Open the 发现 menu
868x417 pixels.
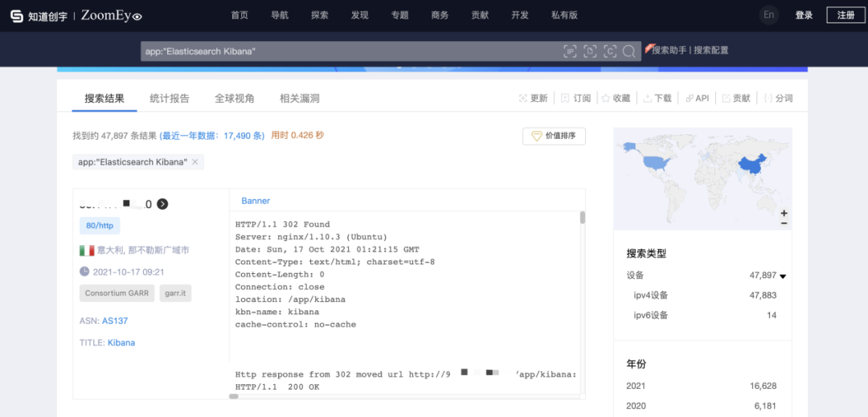click(359, 15)
